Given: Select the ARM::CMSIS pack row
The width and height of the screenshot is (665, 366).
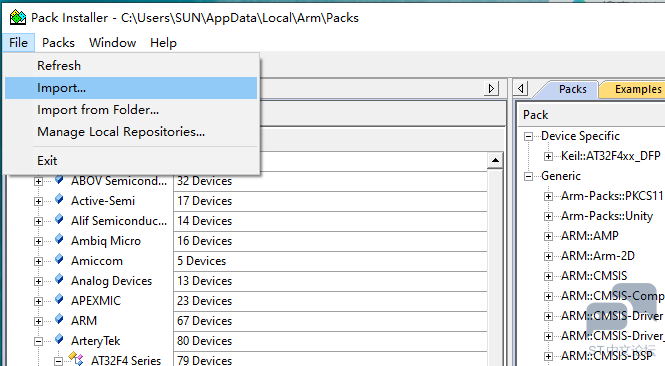Looking at the screenshot, I should 594,276.
